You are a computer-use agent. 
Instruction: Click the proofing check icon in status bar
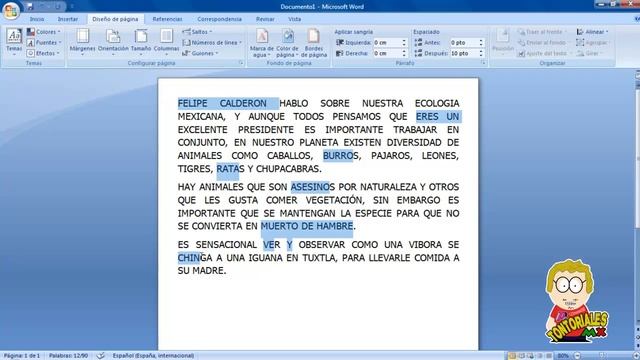point(101,356)
